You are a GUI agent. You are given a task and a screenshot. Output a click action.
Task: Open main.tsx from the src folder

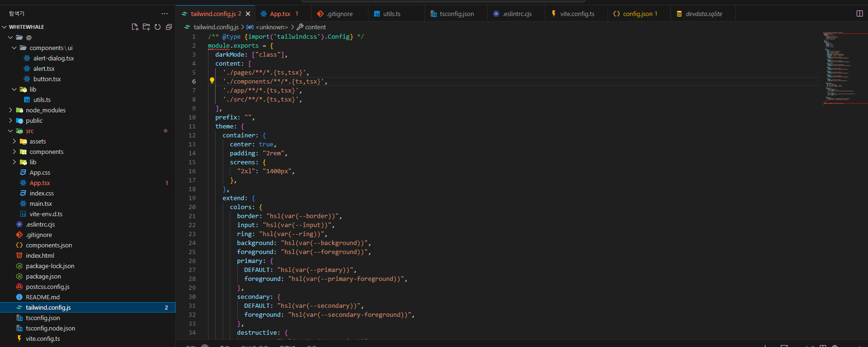point(88,203)
